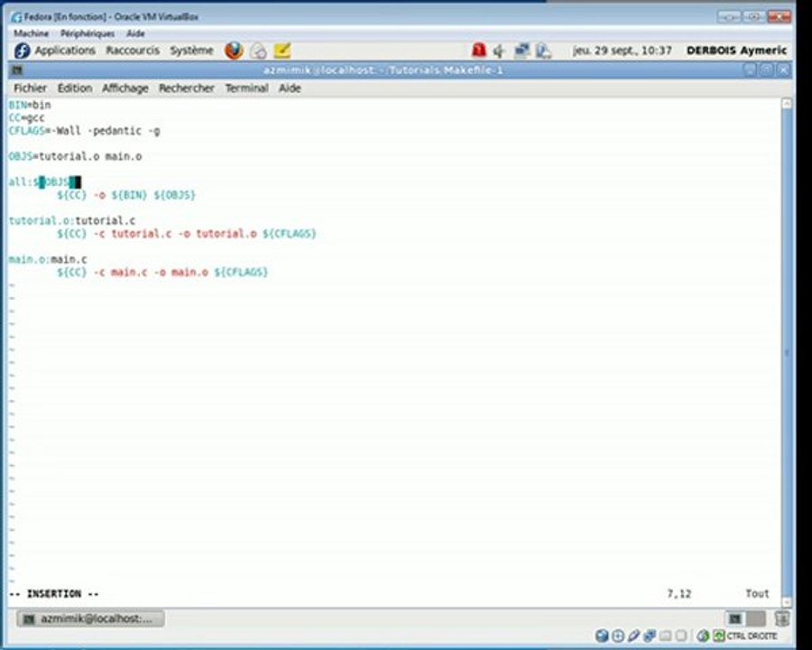Open the Système panel menu
Screen dimensions: 812x650
[191, 51]
